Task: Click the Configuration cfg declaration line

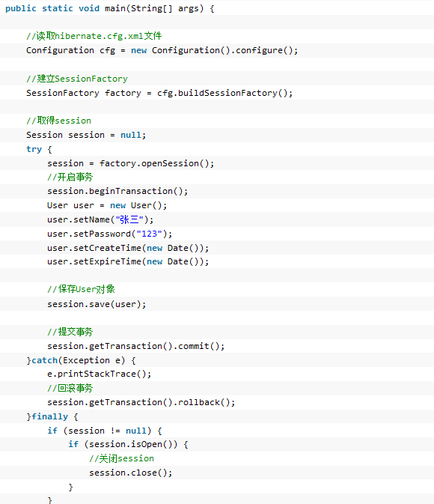Action: coord(162,50)
